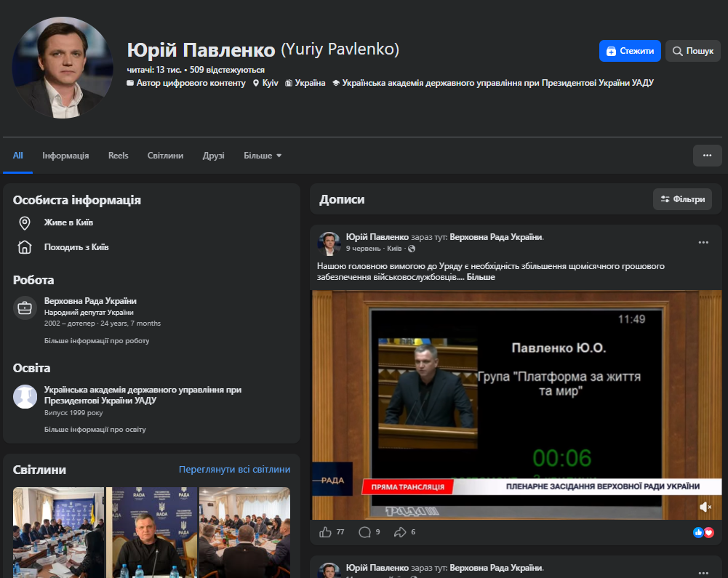
Task: Open third photo of conference table
Action: click(244, 532)
